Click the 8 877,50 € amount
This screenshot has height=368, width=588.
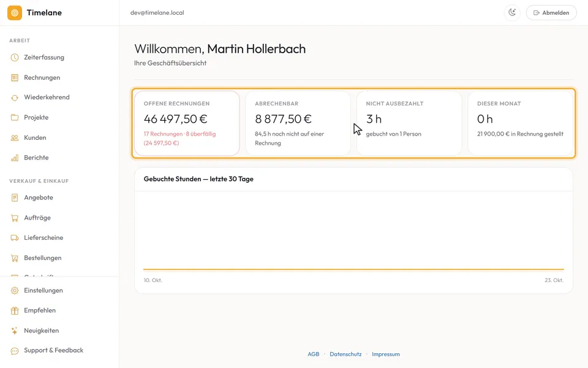283,119
